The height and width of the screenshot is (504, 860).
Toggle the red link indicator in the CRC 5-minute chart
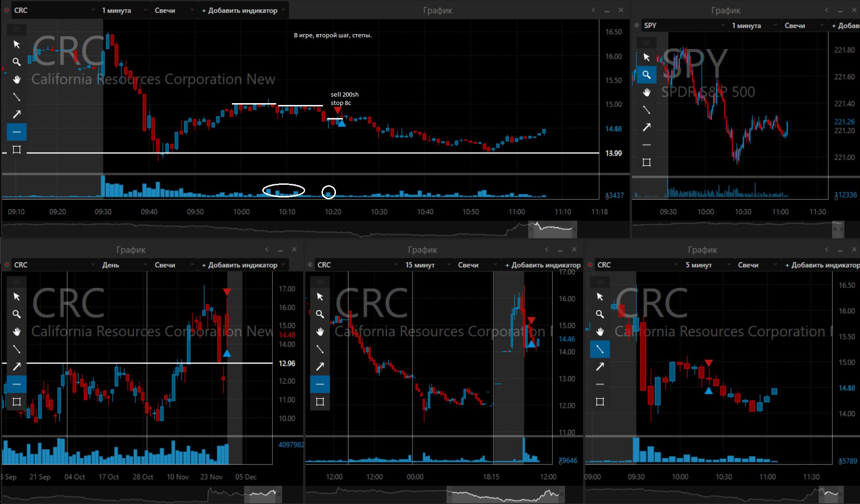(x=590, y=265)
